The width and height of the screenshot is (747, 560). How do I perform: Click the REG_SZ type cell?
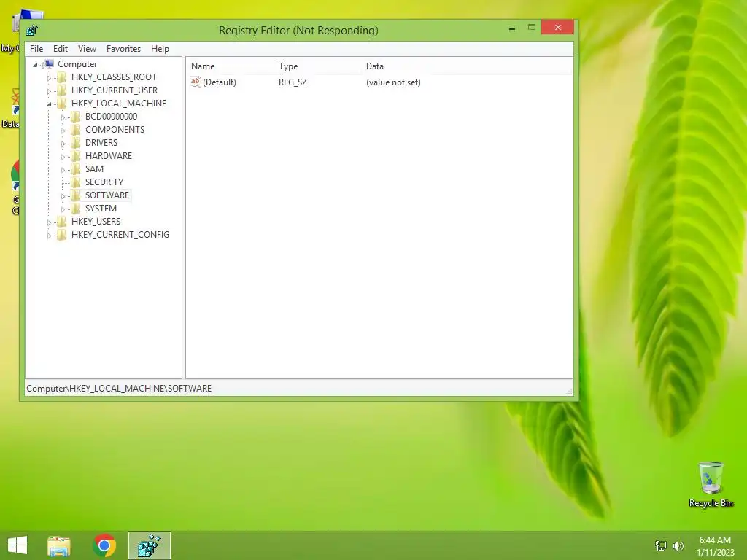293,82
